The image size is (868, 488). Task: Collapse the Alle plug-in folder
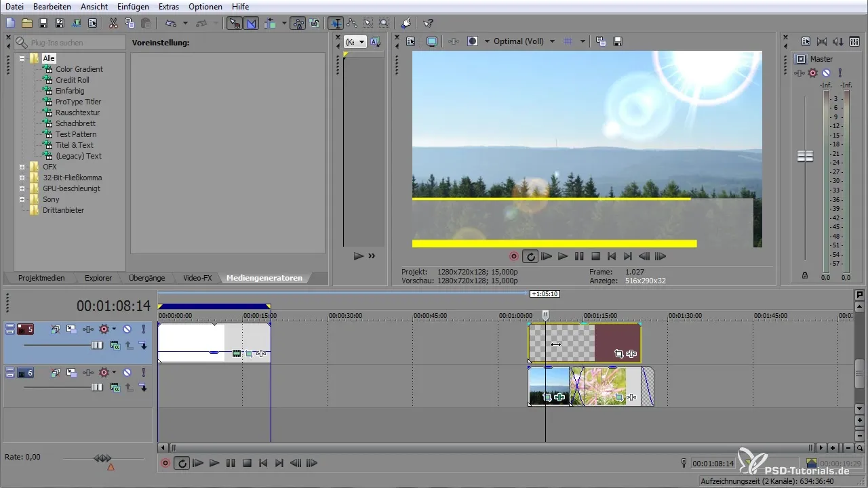click(22, 58)
